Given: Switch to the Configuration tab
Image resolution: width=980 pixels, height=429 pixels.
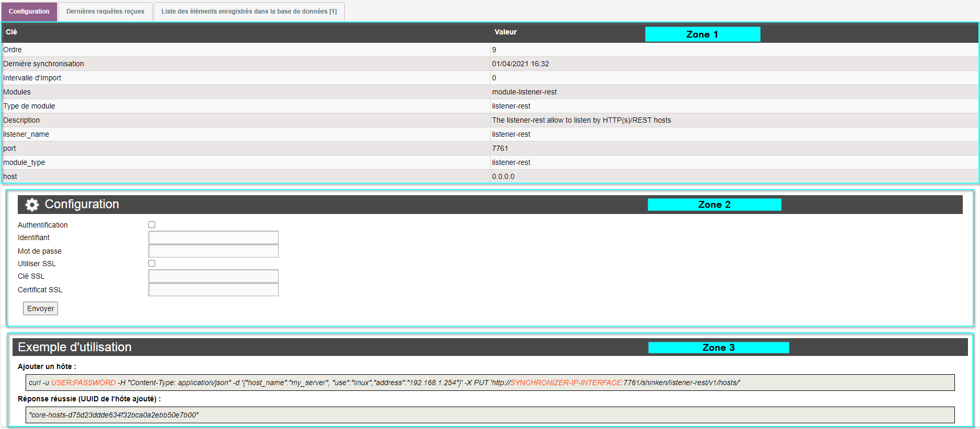Looking at the screenshot, I should pyautogui.click(x=29, y=11).
